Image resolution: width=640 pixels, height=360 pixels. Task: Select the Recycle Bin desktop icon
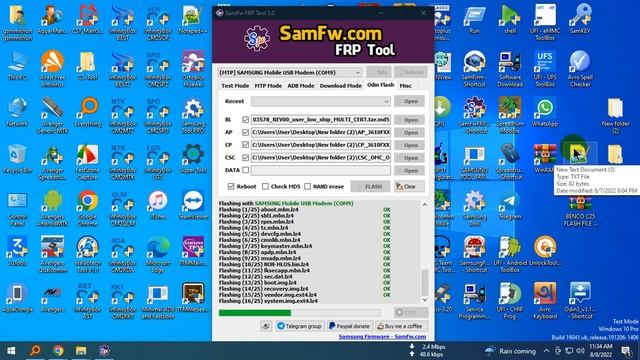click(x=17, y=159)
